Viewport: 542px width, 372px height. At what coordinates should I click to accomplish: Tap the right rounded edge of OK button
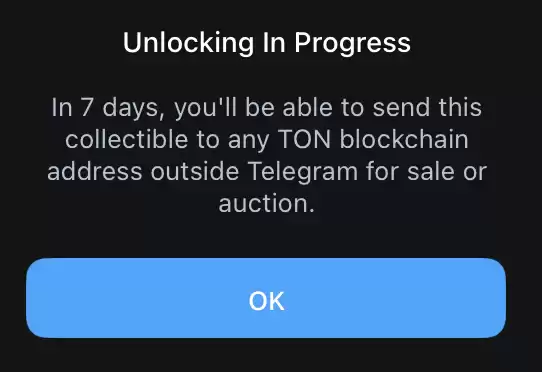coord(496,298)
